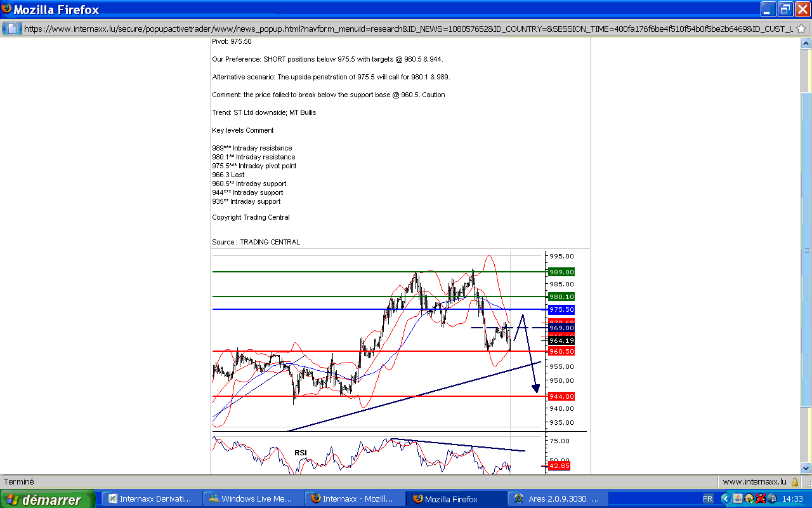Image resolution: width=812 pixels, height=508 pixels.
Task: Click the 975.50 pivot label on chart
Action: pyautogui.click(x=561, y=310)
